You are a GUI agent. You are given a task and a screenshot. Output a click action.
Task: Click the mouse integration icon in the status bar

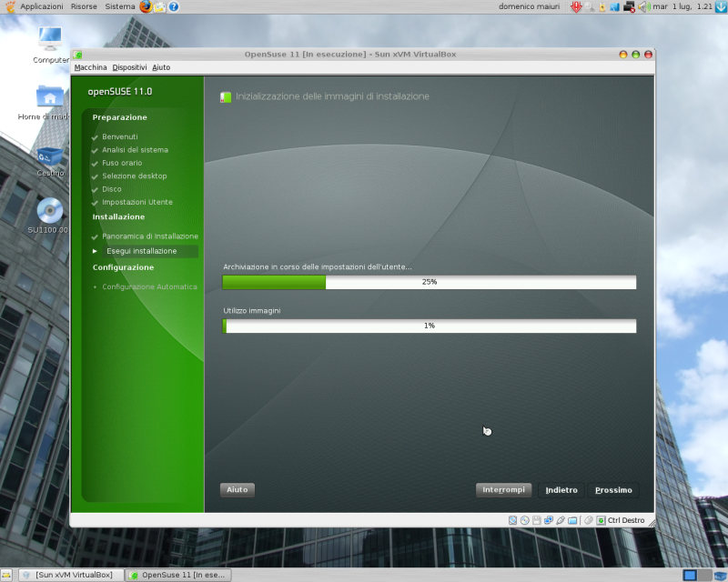587,520
